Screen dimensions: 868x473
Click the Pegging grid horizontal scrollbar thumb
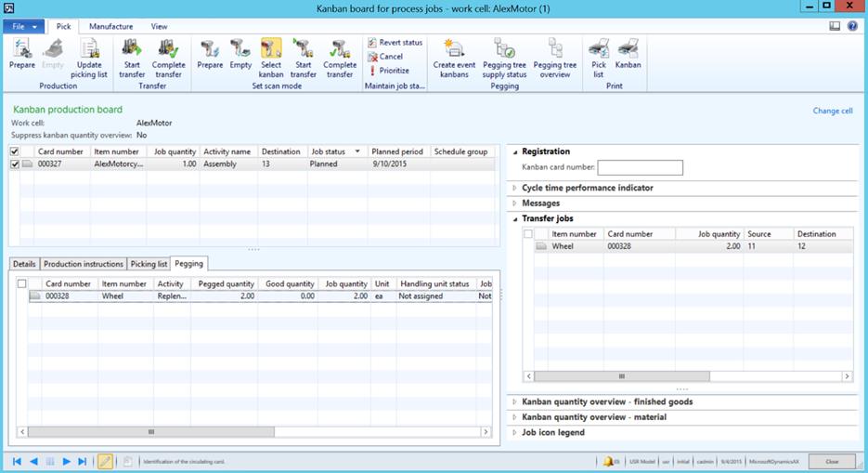(x=151, y=431)
